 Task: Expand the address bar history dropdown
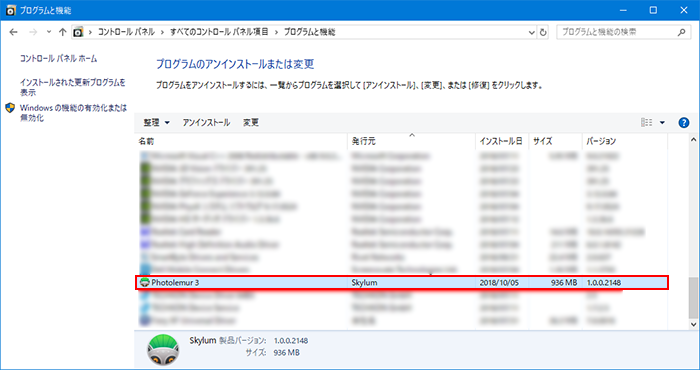click(531, 32)
